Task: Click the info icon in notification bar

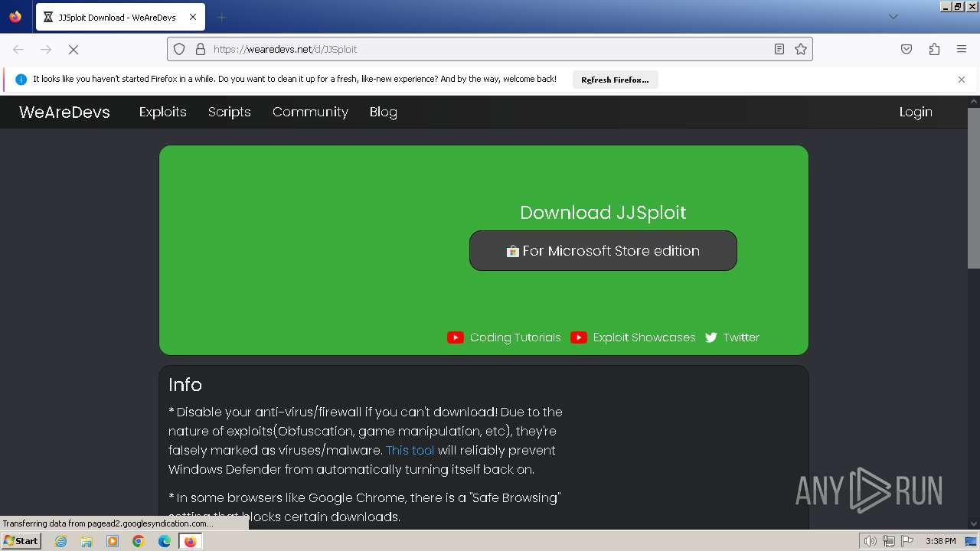Action: pos(21,80)
